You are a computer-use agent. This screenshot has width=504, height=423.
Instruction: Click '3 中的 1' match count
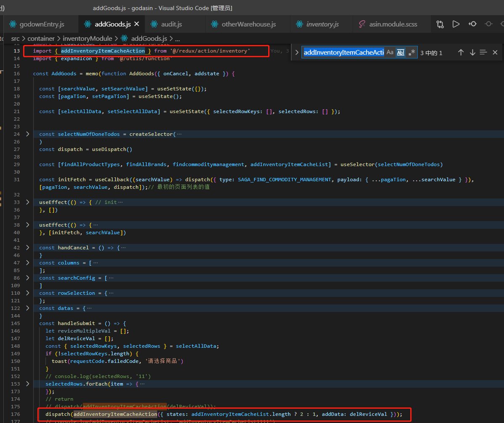click(431, 53)
